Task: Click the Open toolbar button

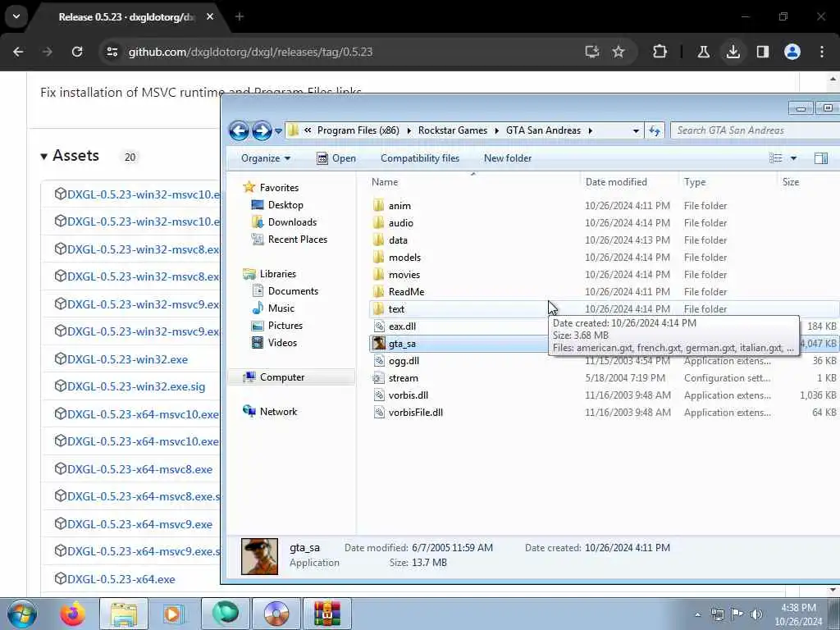Action: (x=336, y=158)
